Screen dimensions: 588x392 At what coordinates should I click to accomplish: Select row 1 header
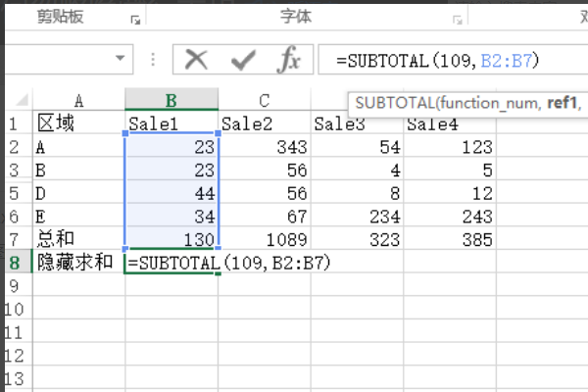[15, 123]
